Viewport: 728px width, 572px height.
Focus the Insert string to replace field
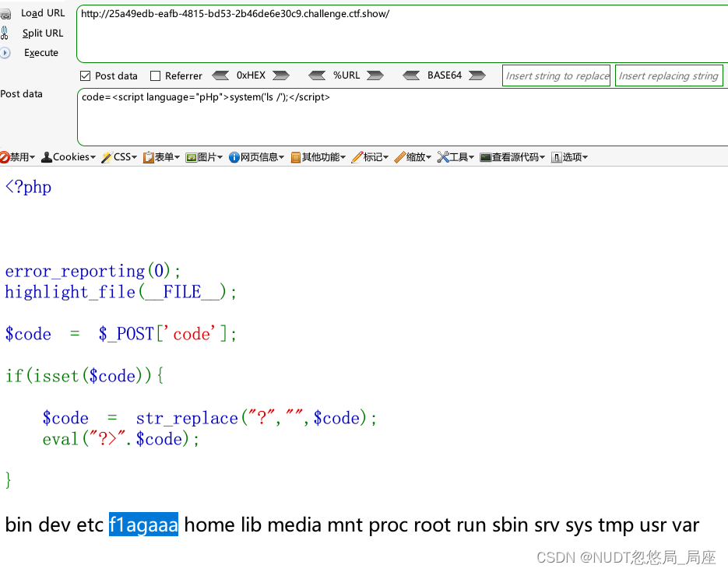[x=556, y=75]
